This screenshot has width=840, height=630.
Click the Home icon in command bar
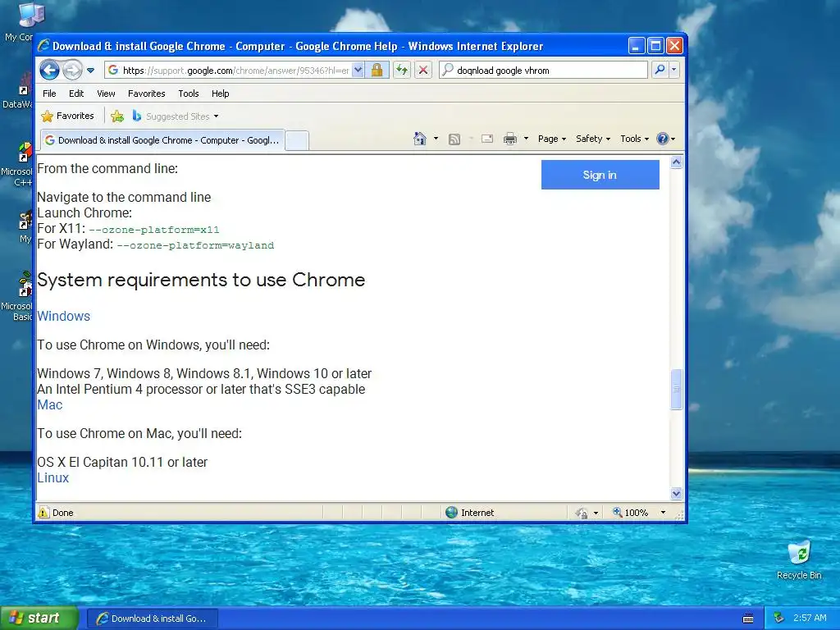click(420, 139)
